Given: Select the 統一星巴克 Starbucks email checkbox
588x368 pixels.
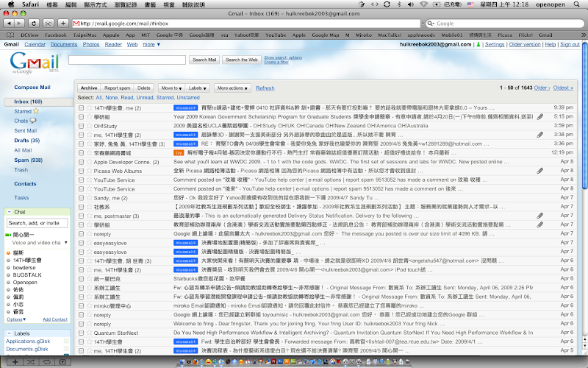Looking at the screenshot, I should [81, 279].
